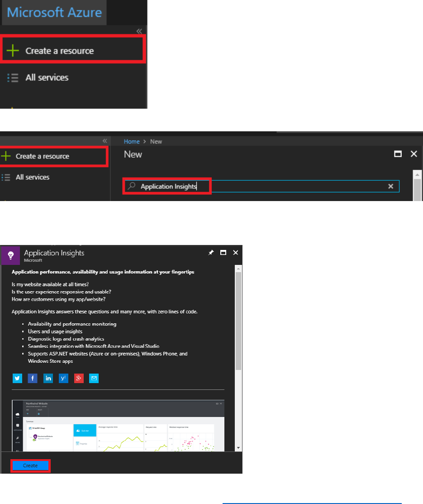This screenshot has width=423, height=504.
Task: Click the Create button
Action: pyautogui.click(x=30, y=466)
